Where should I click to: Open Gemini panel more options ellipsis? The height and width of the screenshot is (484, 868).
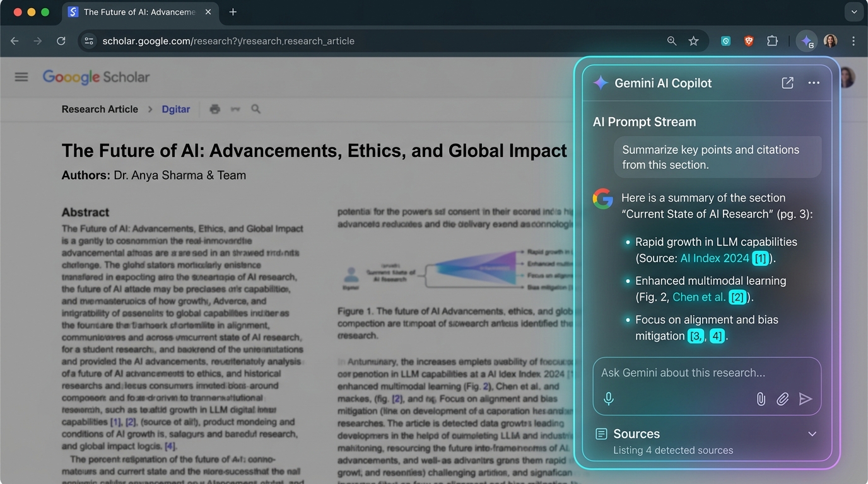click(x=814, y=83)
